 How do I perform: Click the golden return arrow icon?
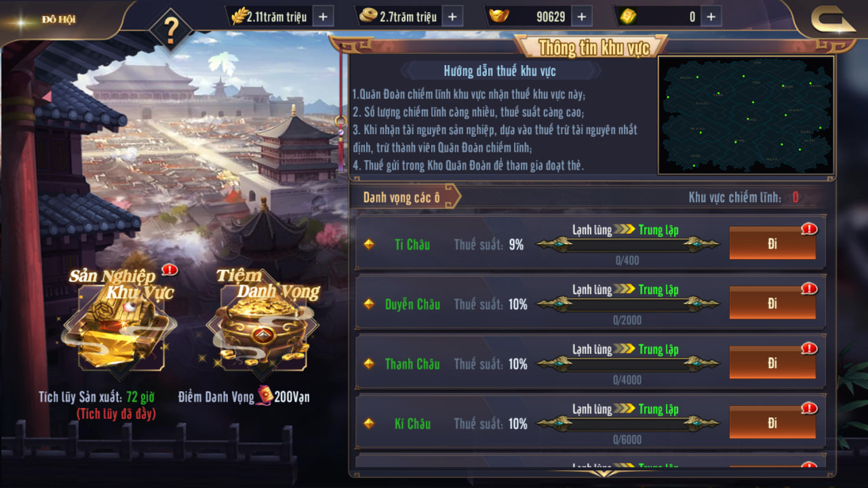[833, 19]
